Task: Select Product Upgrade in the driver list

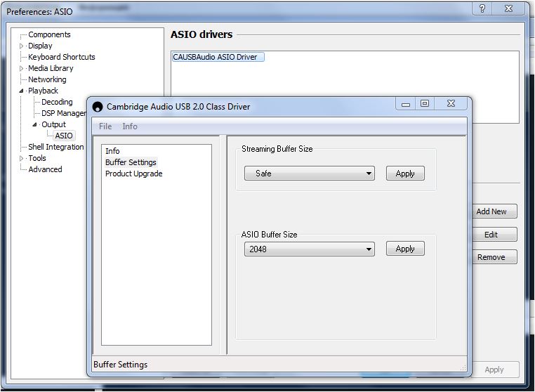Action: tap(133, 174)
